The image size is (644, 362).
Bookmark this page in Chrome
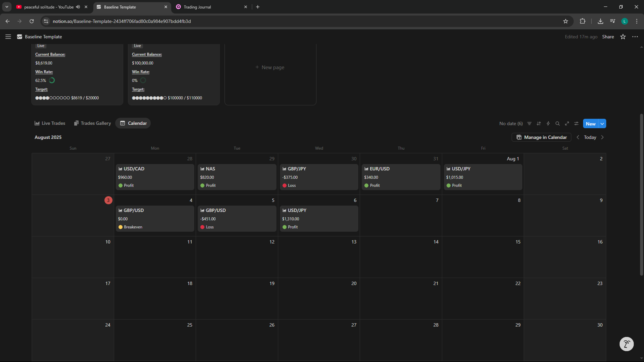coord(566,21)
